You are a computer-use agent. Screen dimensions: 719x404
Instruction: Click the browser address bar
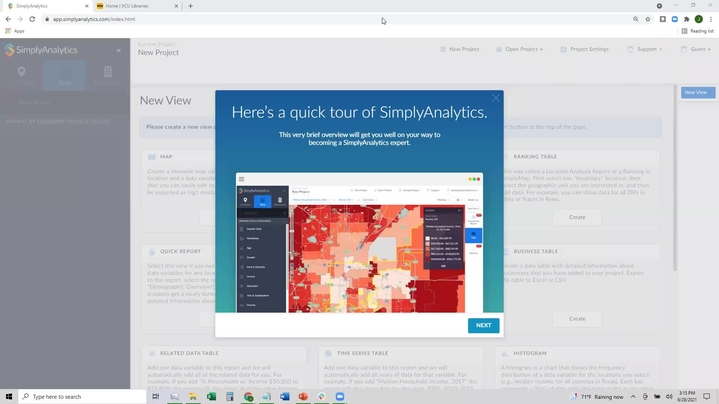[x=337, y=19]
